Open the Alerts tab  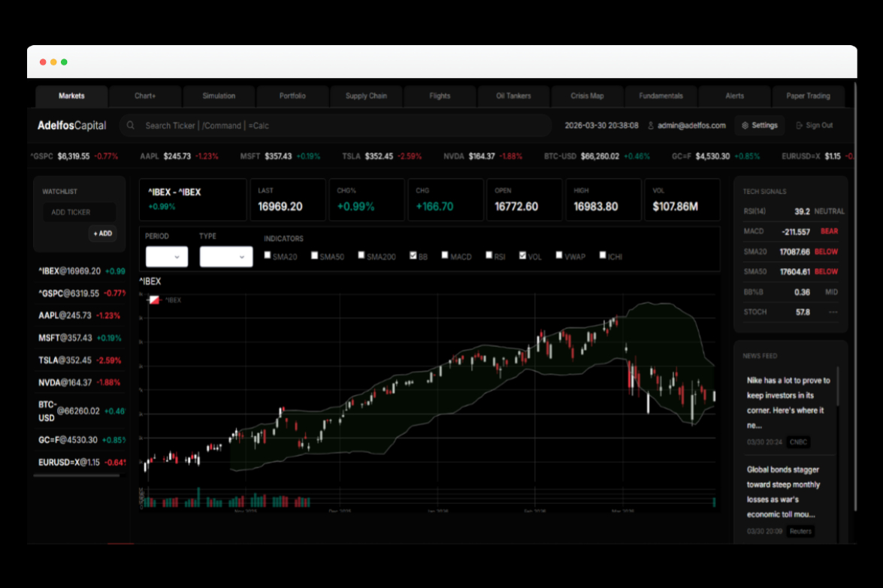[x=735, y=96]
